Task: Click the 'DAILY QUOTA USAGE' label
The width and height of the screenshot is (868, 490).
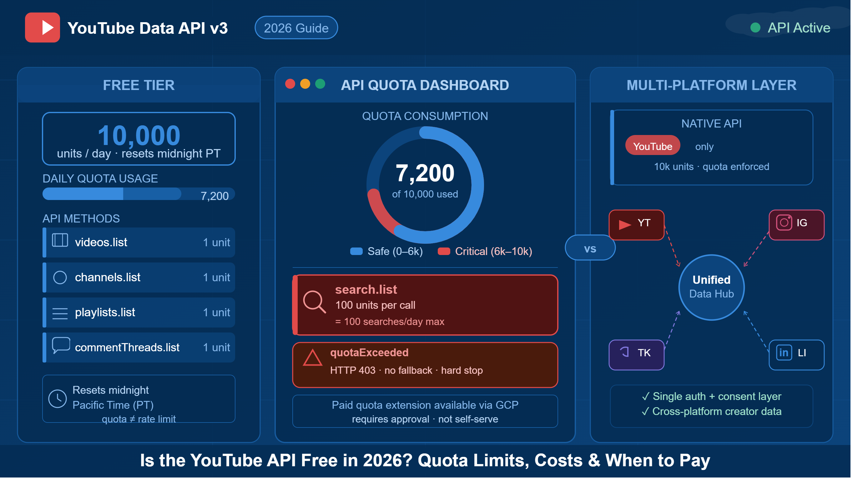Action: click(100, 178)
